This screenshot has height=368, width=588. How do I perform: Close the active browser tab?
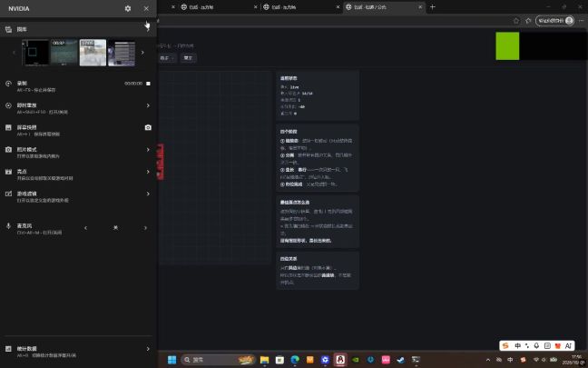[420, 7]
